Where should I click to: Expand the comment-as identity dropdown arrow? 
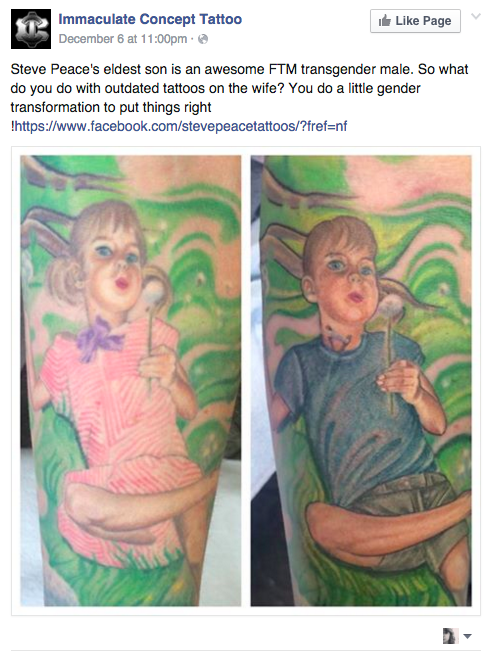(x=467, y=636)
